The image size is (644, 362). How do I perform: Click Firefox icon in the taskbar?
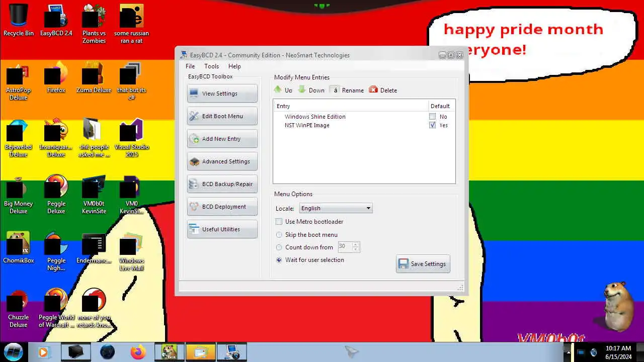tap(138, 352)
